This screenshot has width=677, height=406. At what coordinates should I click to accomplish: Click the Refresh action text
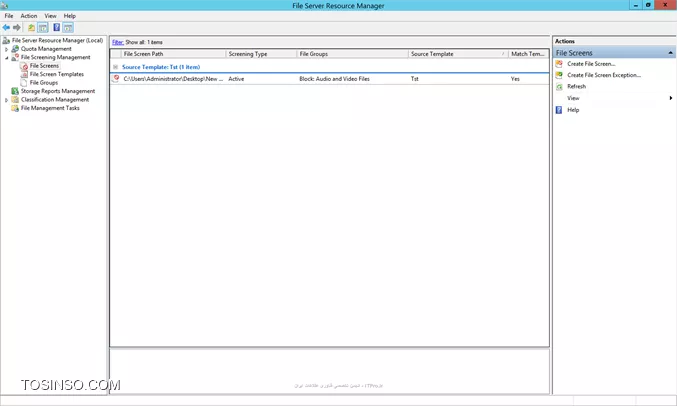[576, 86]
